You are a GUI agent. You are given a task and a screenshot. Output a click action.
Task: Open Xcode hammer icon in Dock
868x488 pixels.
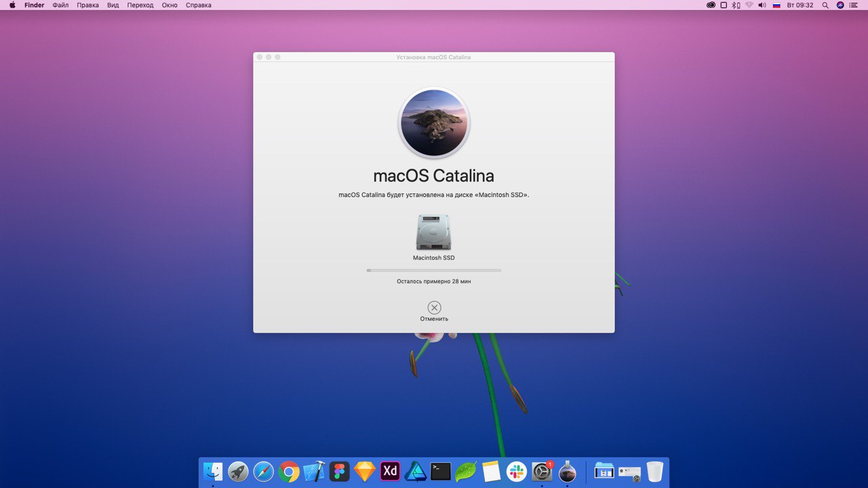tap(314, 472)
